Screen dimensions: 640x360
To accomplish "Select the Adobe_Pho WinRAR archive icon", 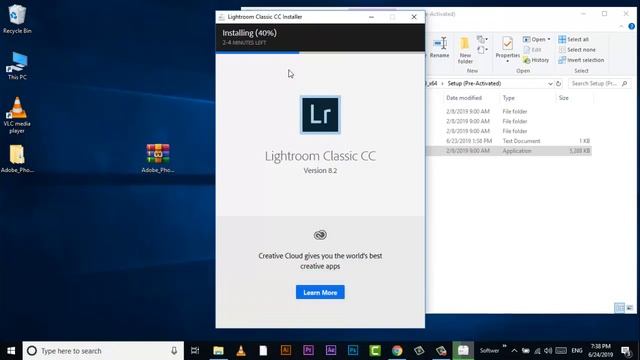I will [158, 159].
